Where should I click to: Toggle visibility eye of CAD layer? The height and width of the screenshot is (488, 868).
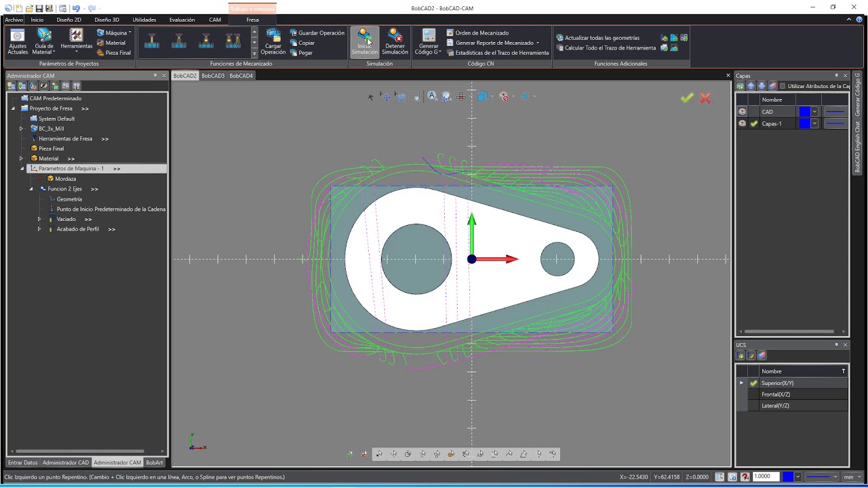(742, 112)
